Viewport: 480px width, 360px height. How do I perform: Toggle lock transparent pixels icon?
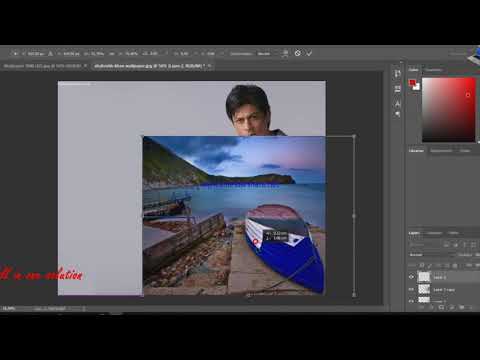pos(422,266)
